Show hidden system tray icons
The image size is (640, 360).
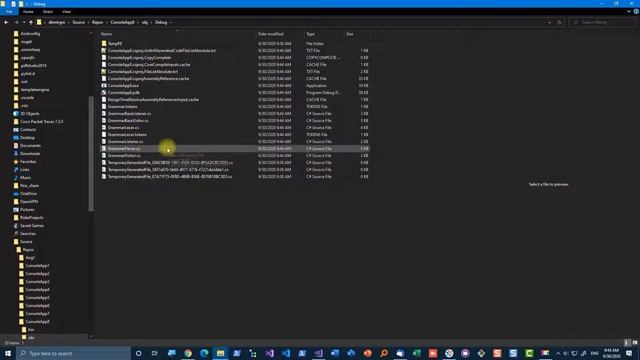pyautogui.click(x=558, y=353)
